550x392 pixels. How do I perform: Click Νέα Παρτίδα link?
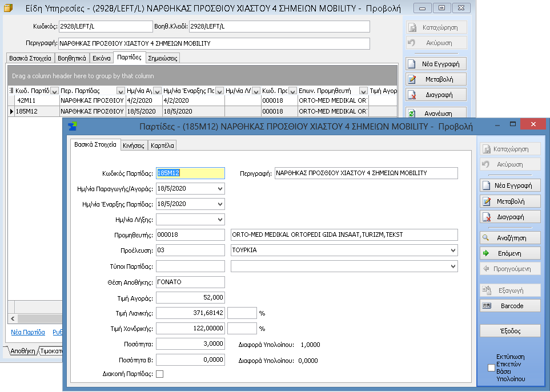pos(28,332)
